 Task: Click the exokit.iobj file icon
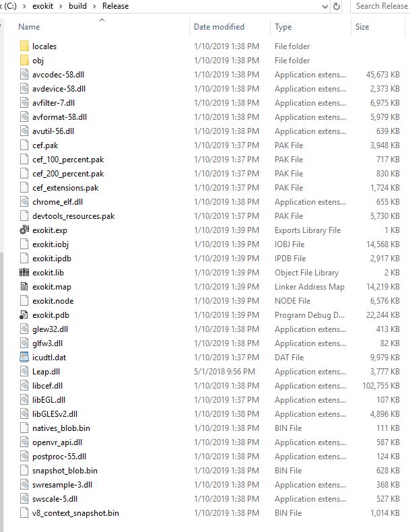(24, 244)
